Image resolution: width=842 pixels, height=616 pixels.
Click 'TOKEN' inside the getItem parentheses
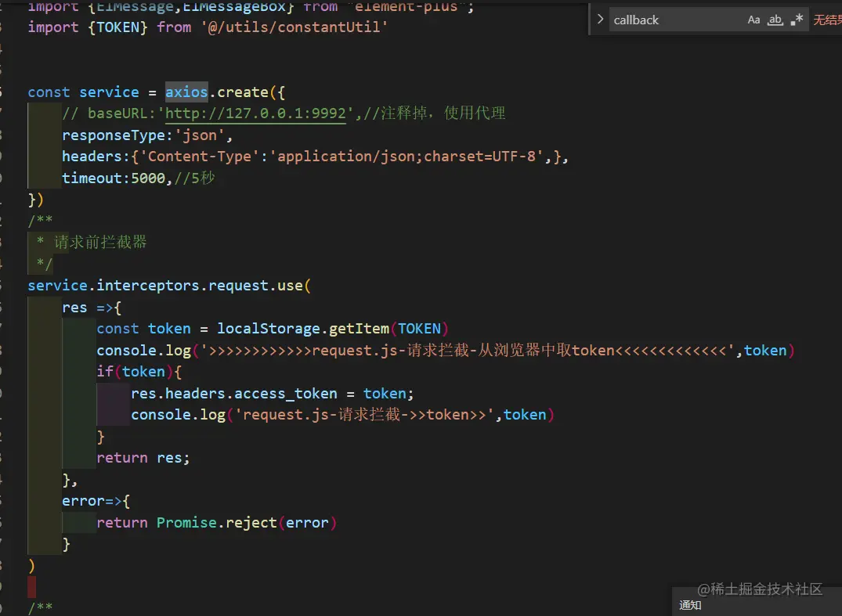[419, 329]
